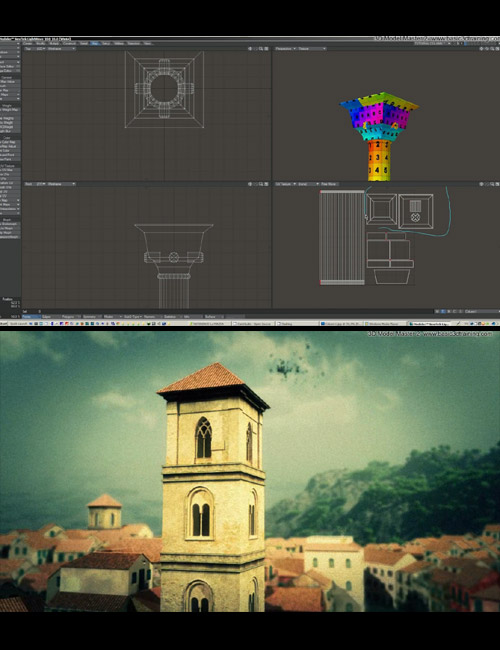
Task: Click the Free Move button
Action: 330,184
